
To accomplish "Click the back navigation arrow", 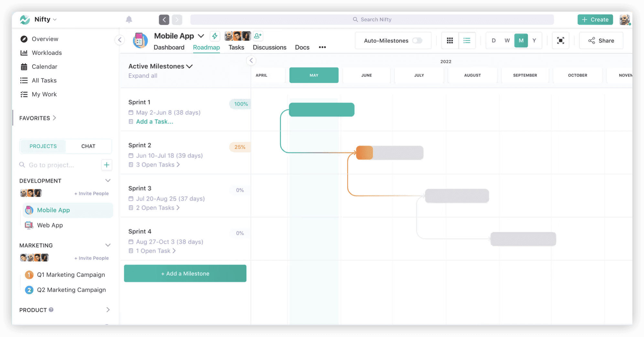I will (x=164, y=20).
